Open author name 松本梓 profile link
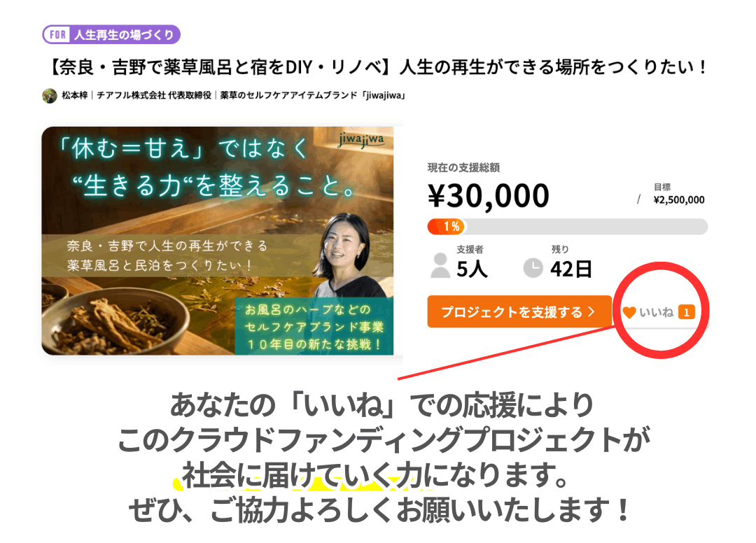Image resolution: width=756 pixels, height=543 pixels. [75, 95]
